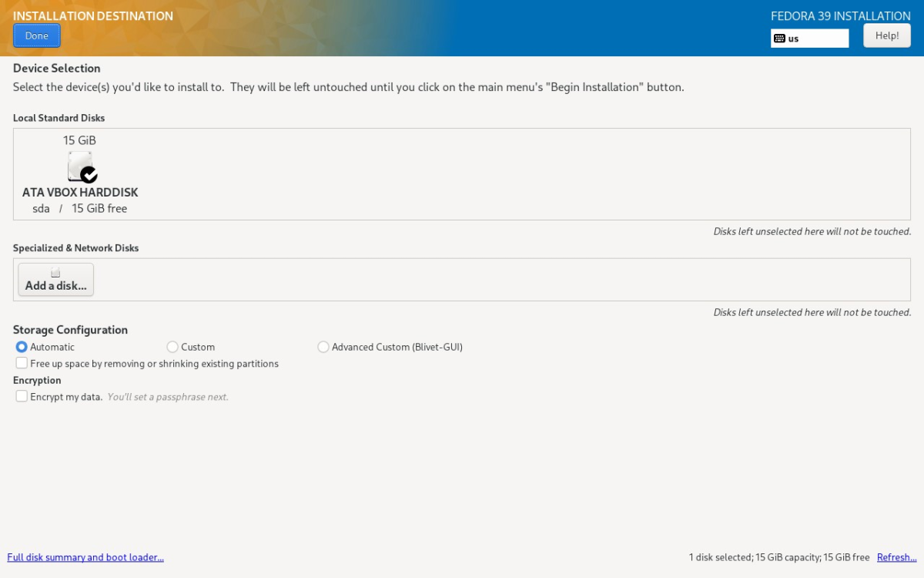Screen dimensions: 924x578
Task: Open the 'Add a disk...' dialog
Action: pyautogui.click(x=56, y=280)
